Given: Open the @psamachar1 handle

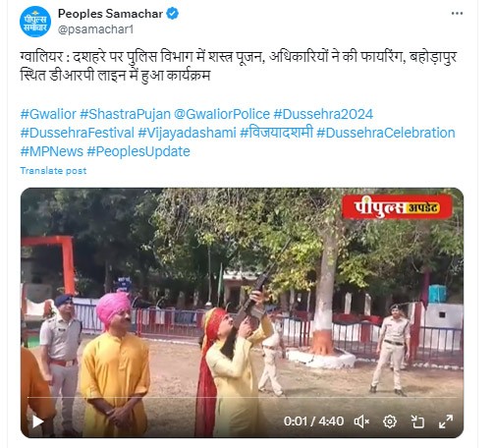Looking at the screenshot, I should click(x=95, y=29).
